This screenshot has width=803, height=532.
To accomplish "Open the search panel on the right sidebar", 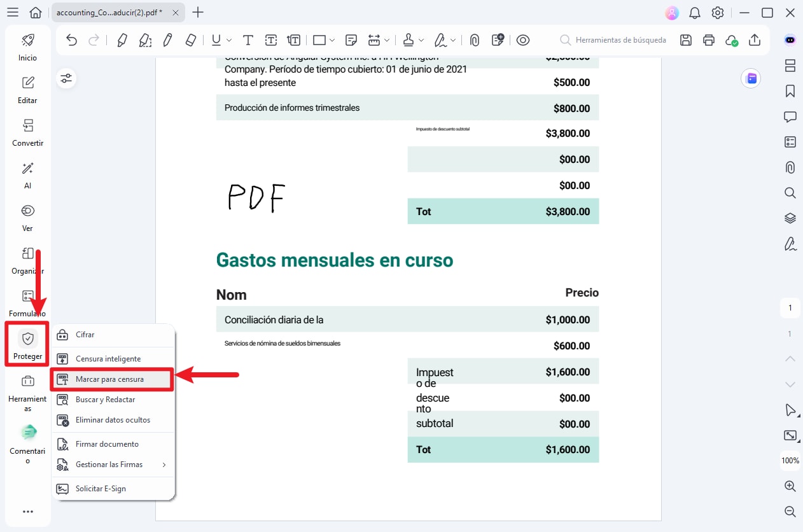I will point(790,193).
